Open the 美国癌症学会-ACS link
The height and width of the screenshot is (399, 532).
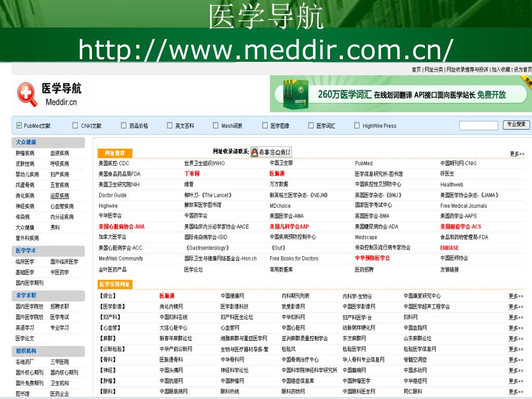[460, 227]
